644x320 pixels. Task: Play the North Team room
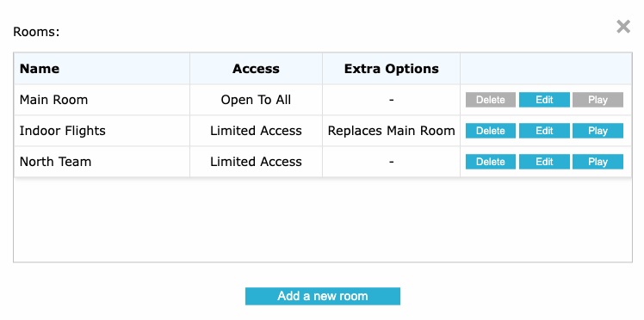click(x=598, y=162)
